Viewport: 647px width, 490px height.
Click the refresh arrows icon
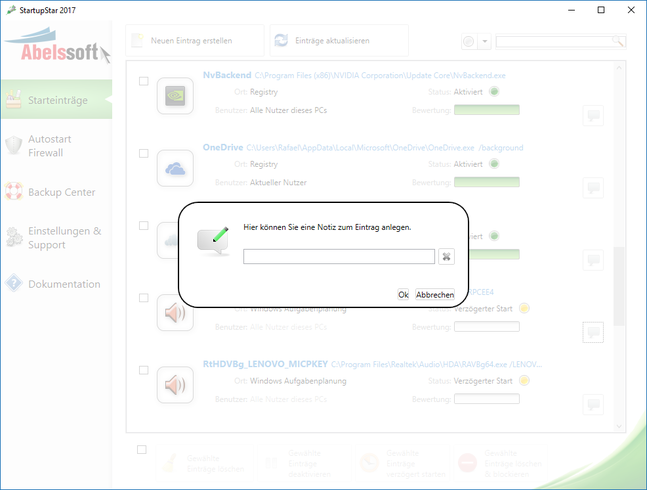281,40
